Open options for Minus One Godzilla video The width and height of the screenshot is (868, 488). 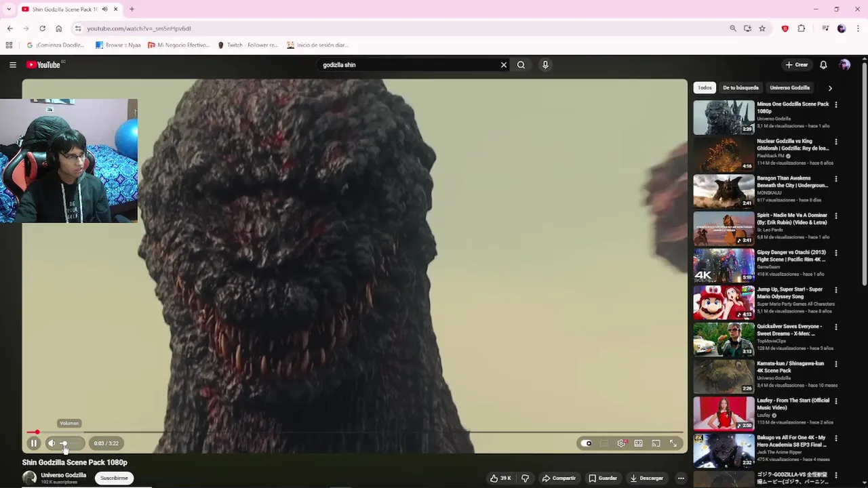tap(836, 105)
